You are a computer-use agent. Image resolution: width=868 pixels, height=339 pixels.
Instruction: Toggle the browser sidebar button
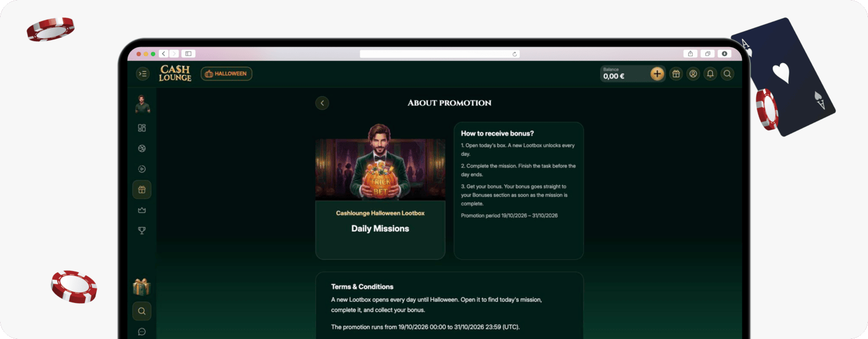pos(188,54)
